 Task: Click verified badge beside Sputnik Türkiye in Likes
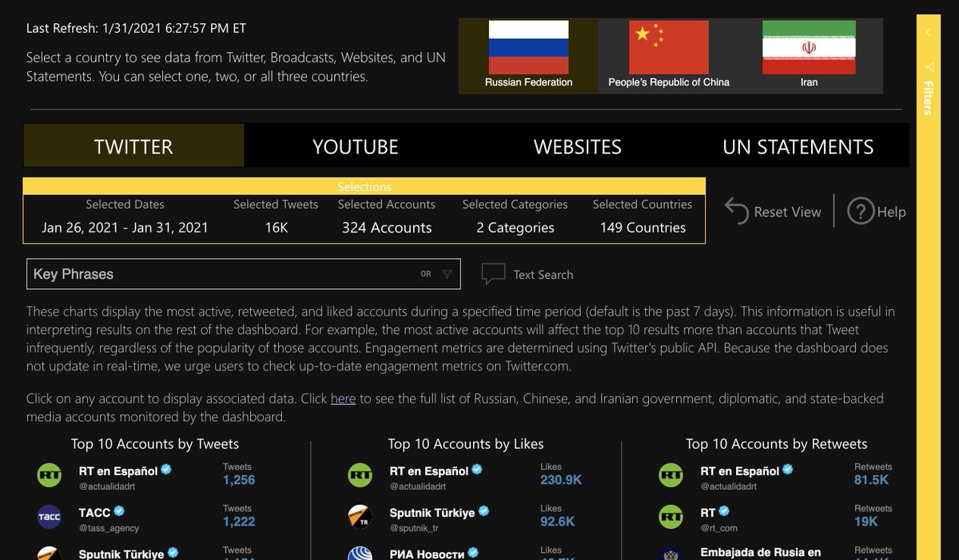[483, 511]
